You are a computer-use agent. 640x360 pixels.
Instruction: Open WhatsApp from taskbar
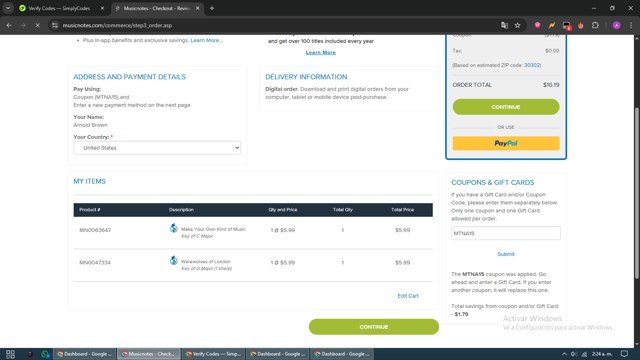click(x=44, y=354)
